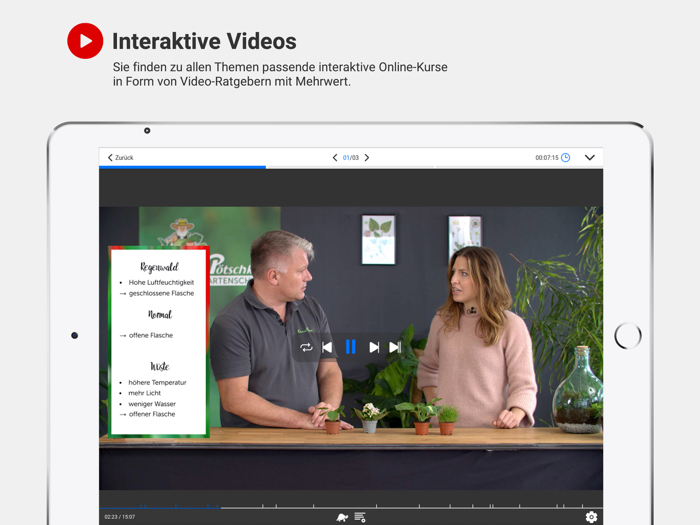Screen dimensions: 700x525
Task: Click the blue clock timer icon
Action: click(x=566, y=158)
